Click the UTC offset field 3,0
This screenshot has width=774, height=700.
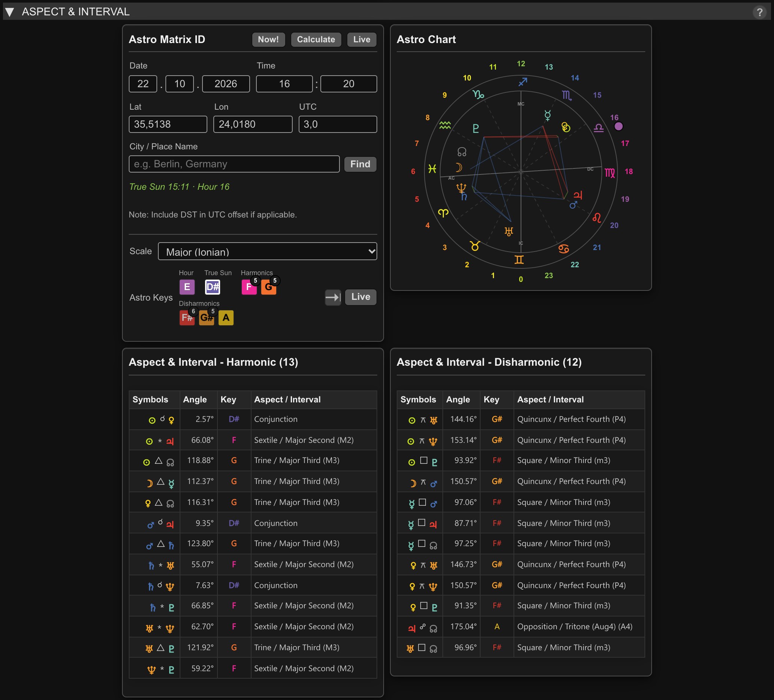338,124
